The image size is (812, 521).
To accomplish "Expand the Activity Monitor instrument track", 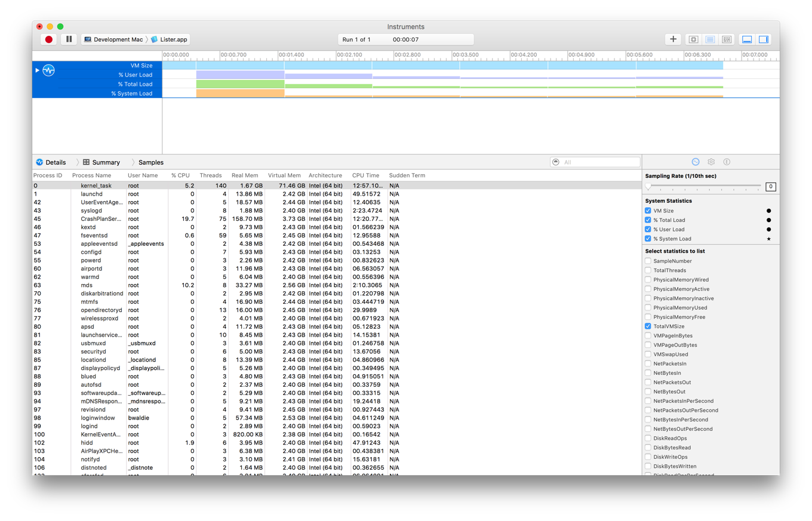I will tap(37, 70).
